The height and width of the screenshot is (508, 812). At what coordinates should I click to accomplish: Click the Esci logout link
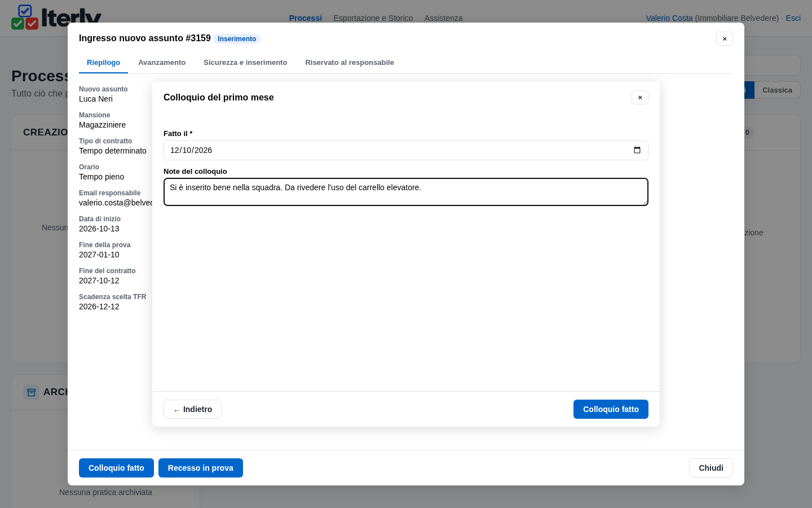click(793, 18)
